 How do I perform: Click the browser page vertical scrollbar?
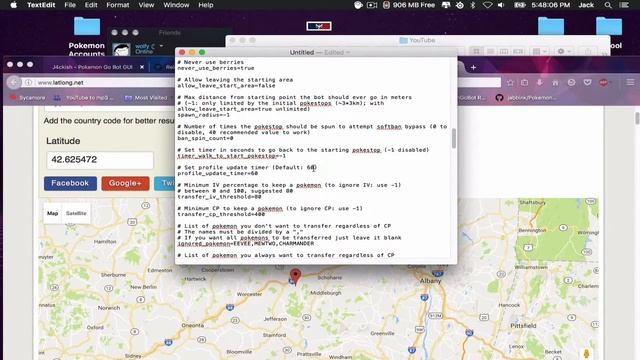coord(636,118)
